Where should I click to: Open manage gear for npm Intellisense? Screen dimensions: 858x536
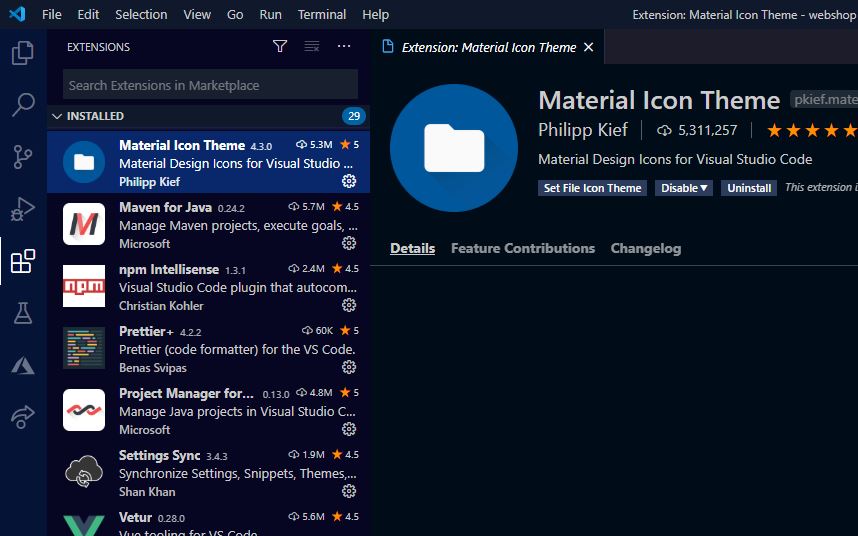point(349,305)
